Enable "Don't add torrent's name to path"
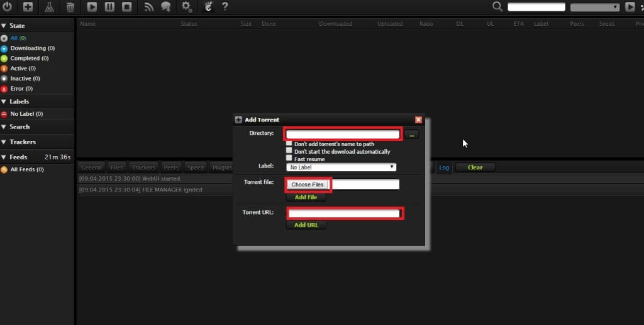The image size is (644, 325). coord(289,144)
